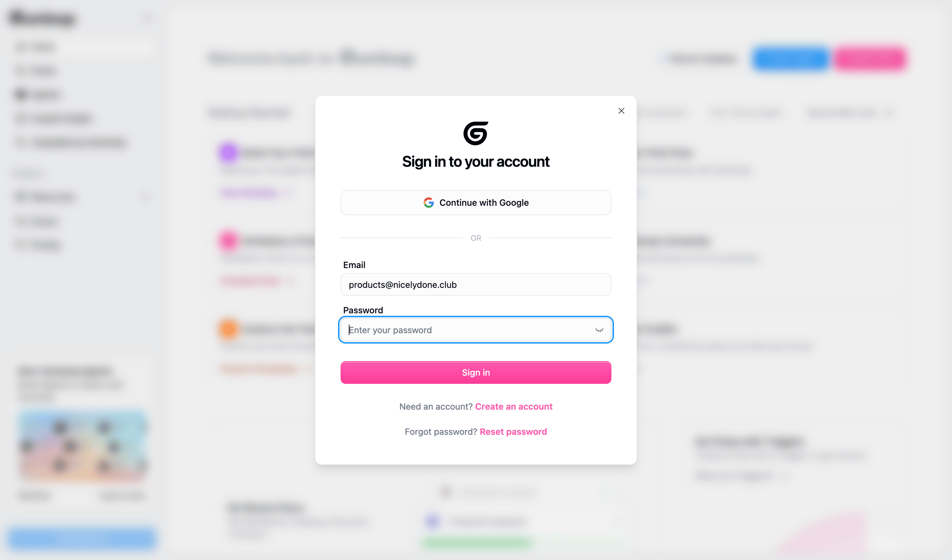Select the blurred orange circle icon
This screenshot has height=560, width=952.
coord(228,329)
